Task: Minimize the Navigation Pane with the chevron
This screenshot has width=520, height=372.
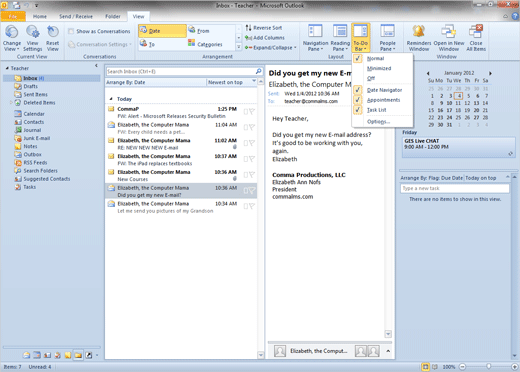Action: 96,65
